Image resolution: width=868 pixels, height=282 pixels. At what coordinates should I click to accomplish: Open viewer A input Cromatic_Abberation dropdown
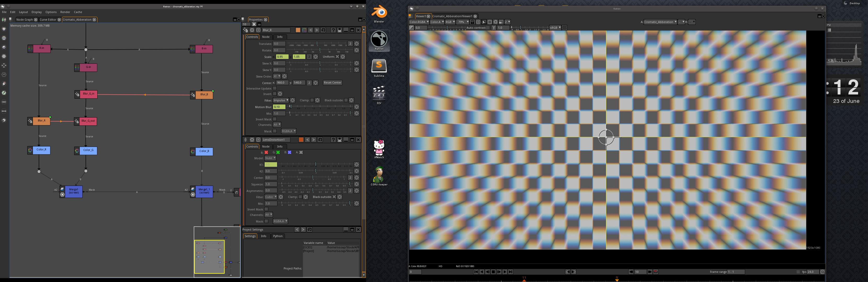tap(660, 22)
